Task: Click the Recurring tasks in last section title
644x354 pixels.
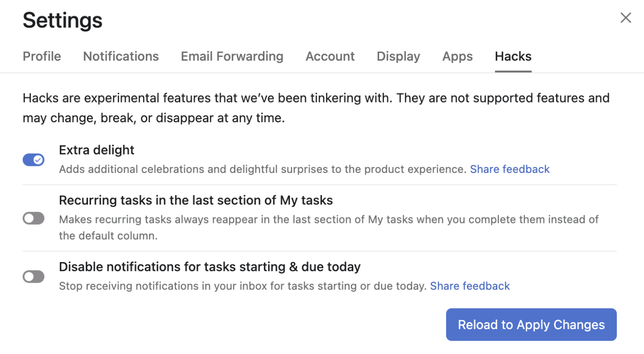Action: (195, 200)
